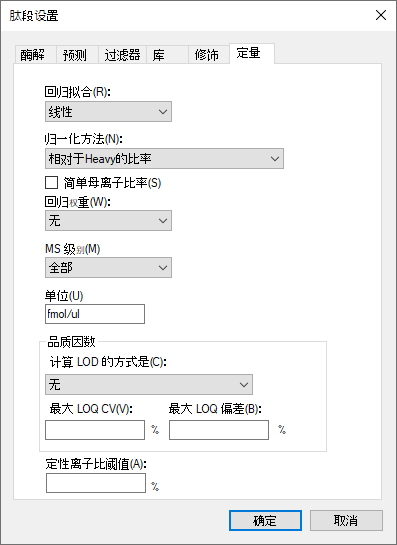This screenshot has height=545, width=397.
Task: Confirm with the 确定 button
Action: tap(265, 520)
